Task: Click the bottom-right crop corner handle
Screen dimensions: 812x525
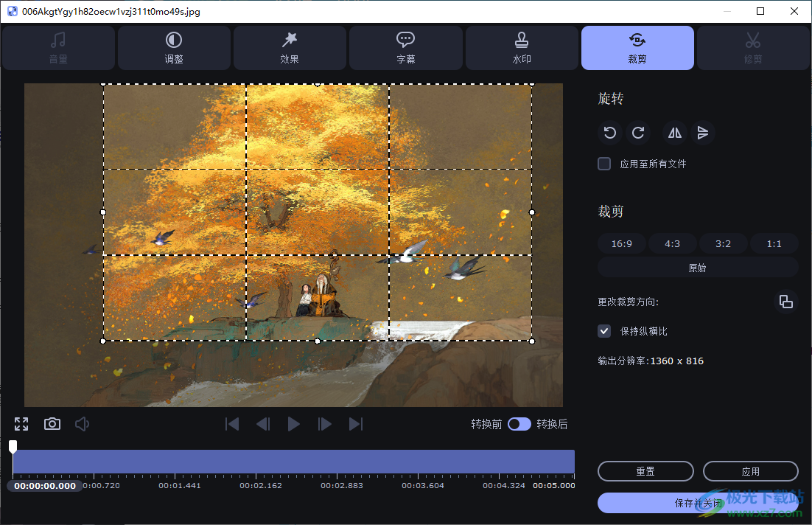Action: [x=532, y=341]
